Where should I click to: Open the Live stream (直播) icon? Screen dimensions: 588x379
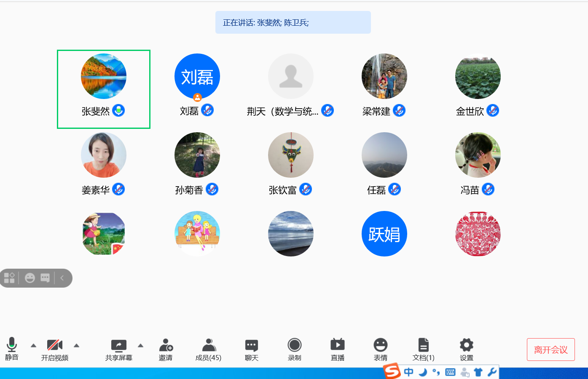pos(338,345)
